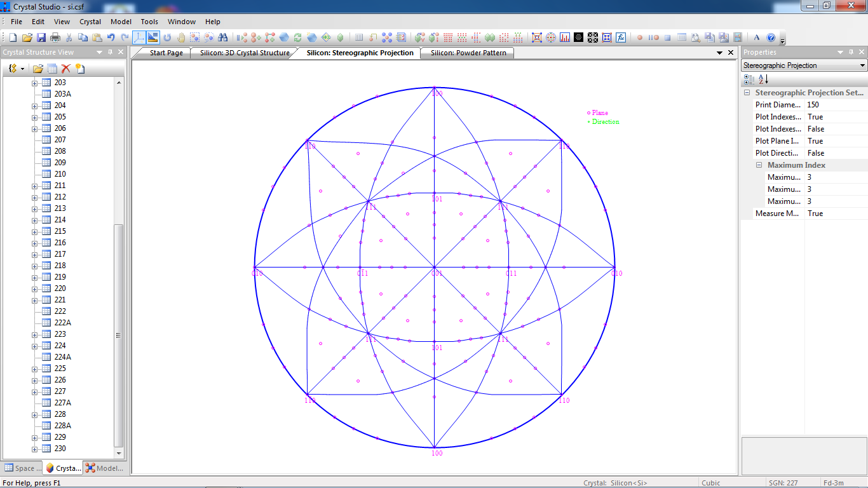This screenshot has height=488, width=868.
Task: Click the tree scroll-down arrow in Crystal Structure View
Action: point(119,453)
